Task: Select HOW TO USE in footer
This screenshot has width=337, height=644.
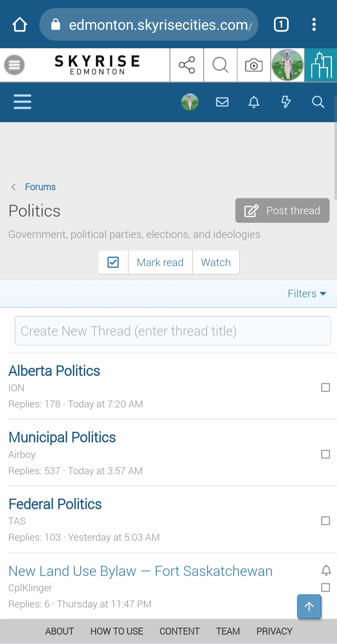Action: pos(117,631)
